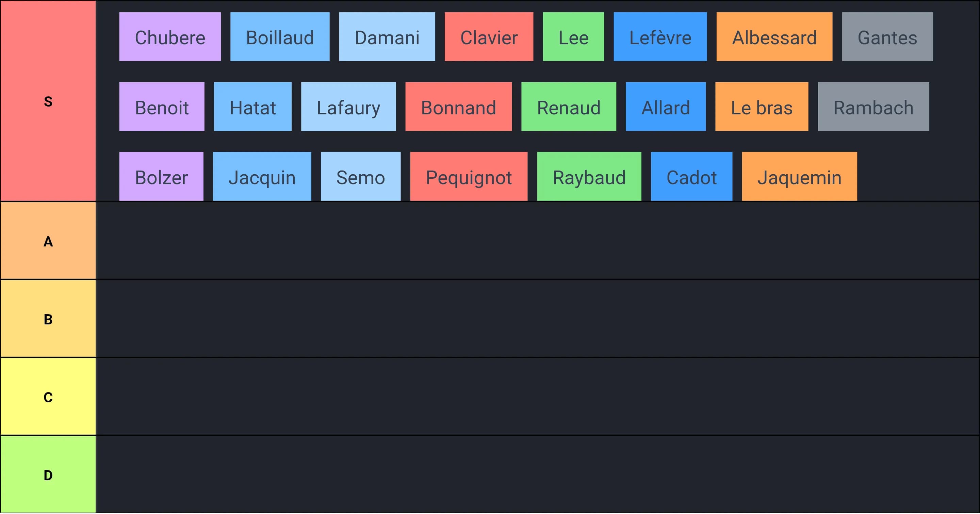
Task: Click the Benoit tile
Action: coord(162,107)
